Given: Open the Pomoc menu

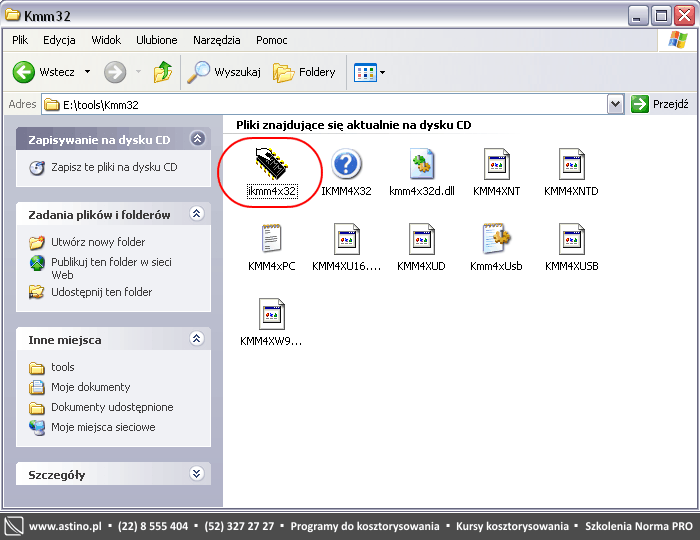Looking at the screenshot, I should click(271, 40).
